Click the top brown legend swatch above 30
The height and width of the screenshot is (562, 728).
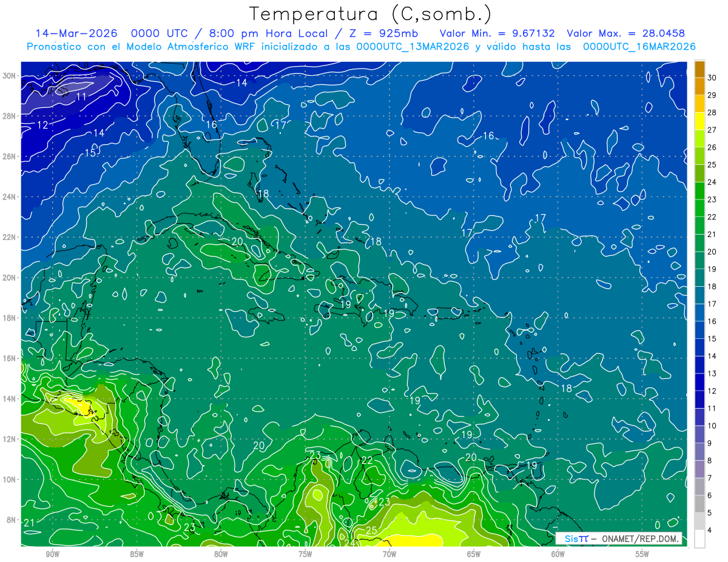(699, 69)
